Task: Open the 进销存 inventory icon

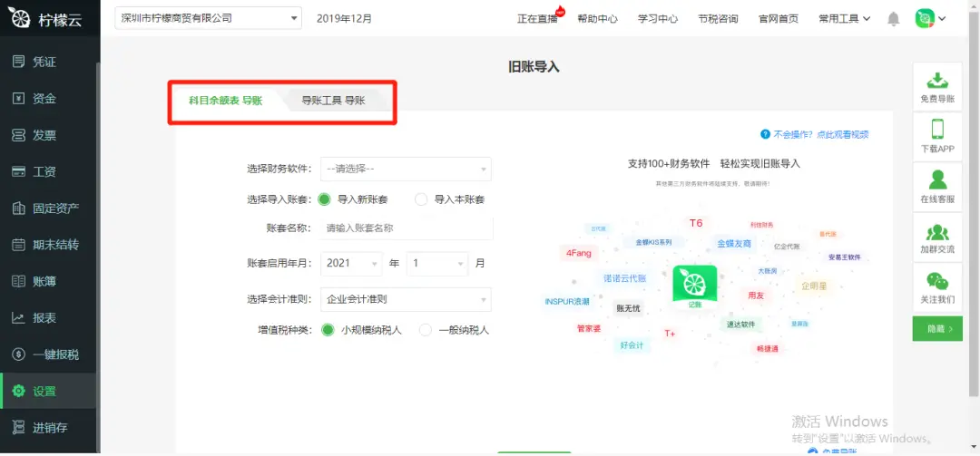Action: (x=19, y=427)
